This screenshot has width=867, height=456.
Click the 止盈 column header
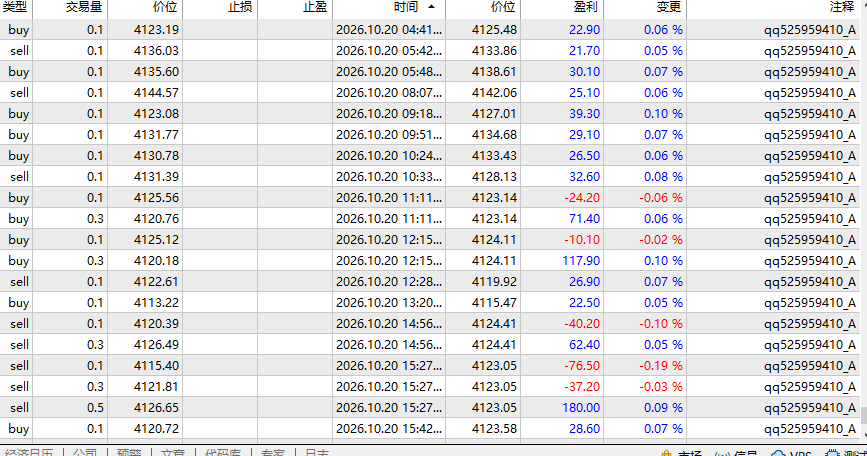pos(295,7)
